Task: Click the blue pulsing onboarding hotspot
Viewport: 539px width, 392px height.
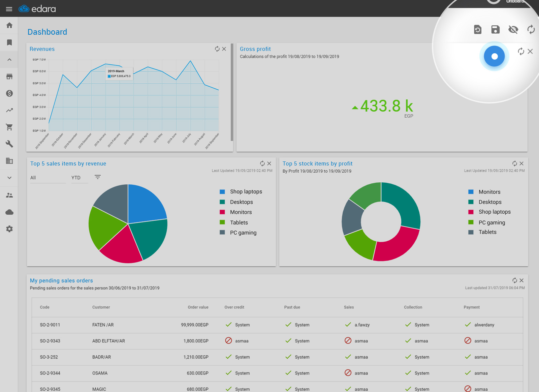Action: point(494,56)
